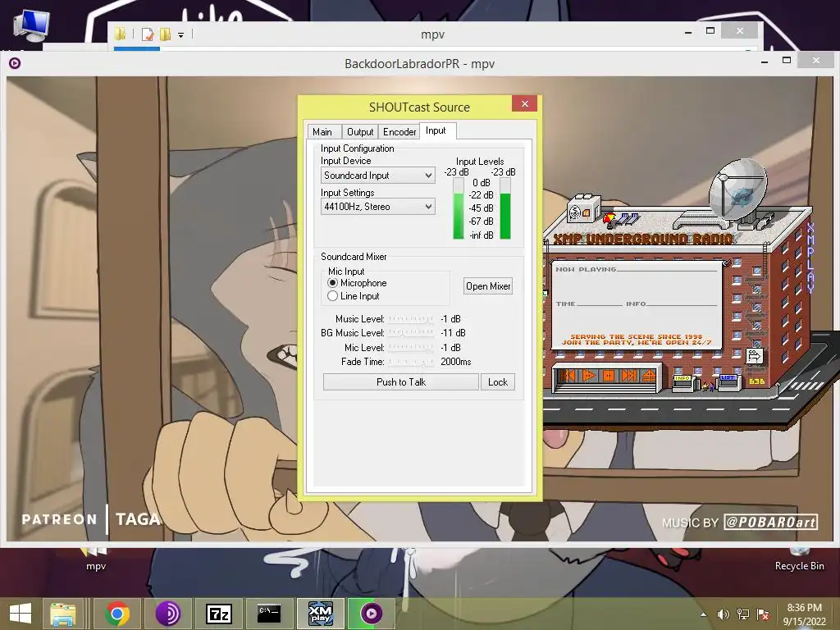The image size is (840, 630).
Task: Minimize the BackdoorLabradorPR mpv window
Action: click(765, 61)
